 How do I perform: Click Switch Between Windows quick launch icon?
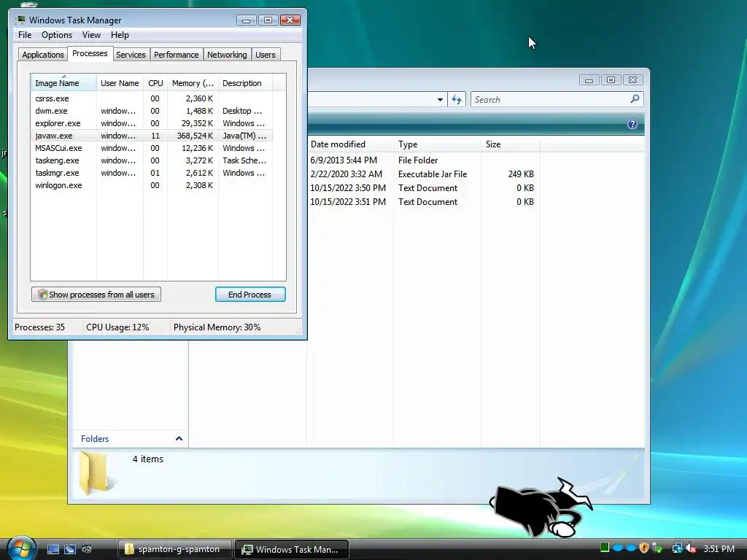[x=70, y=549]
